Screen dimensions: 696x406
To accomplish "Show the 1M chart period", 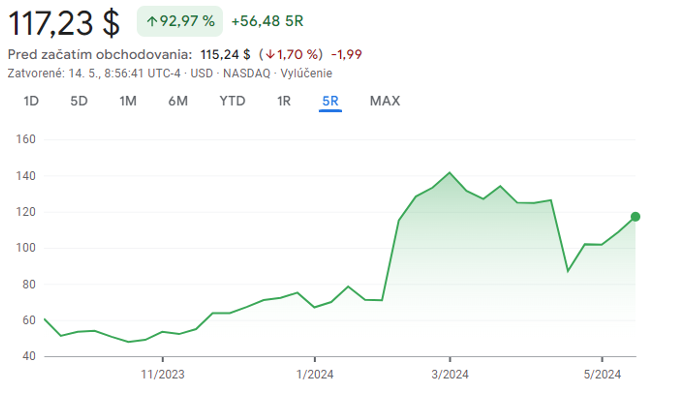I will pyautogui.click(x=128, y=100).
